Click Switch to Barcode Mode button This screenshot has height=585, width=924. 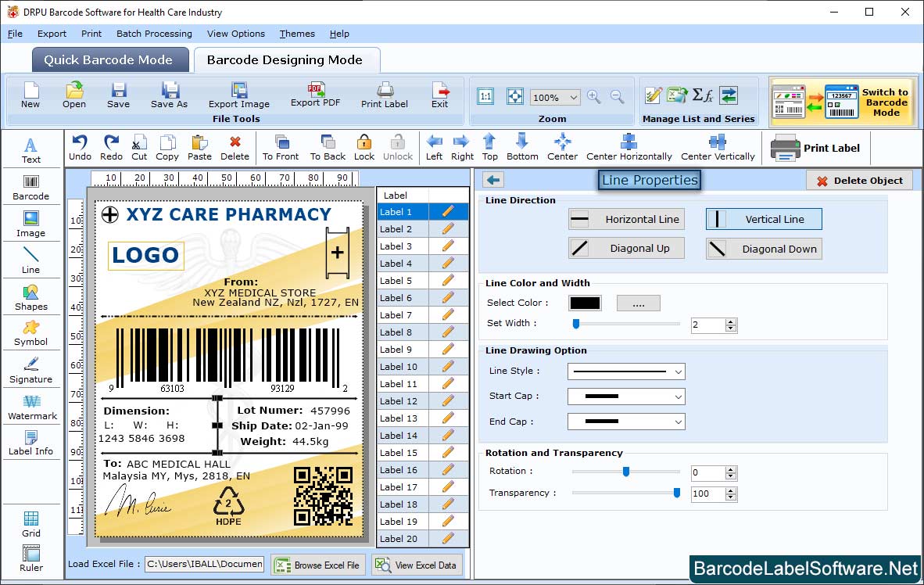(x=843, y=102)
